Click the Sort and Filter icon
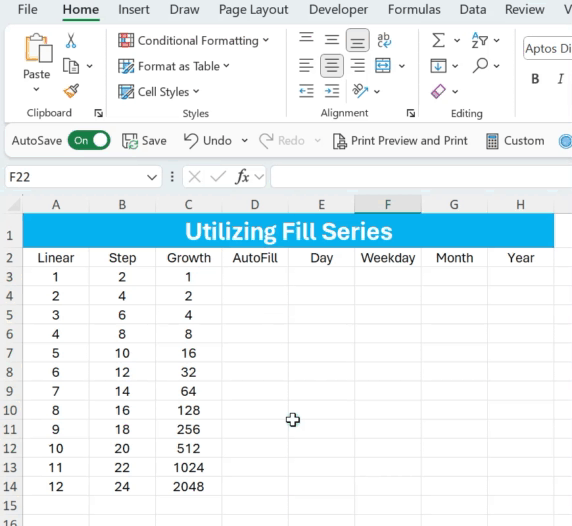The width and height of the screenshot is (572, 526). (480, 40)
